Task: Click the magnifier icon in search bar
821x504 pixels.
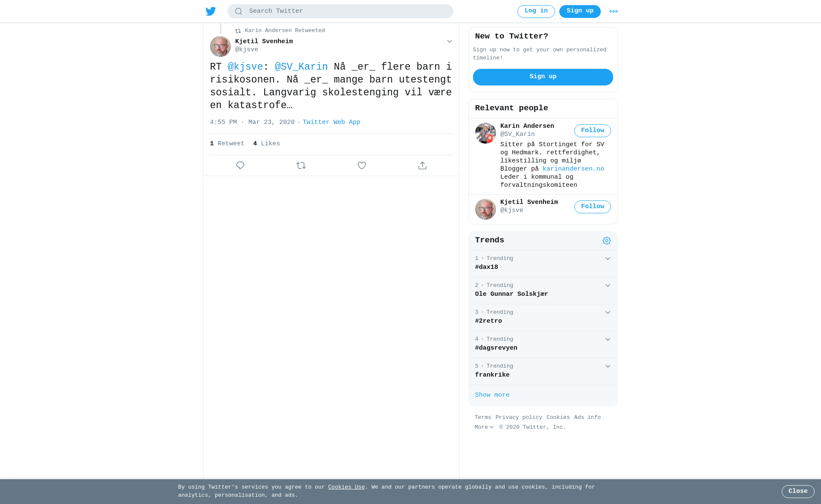Action: point(239,12)
